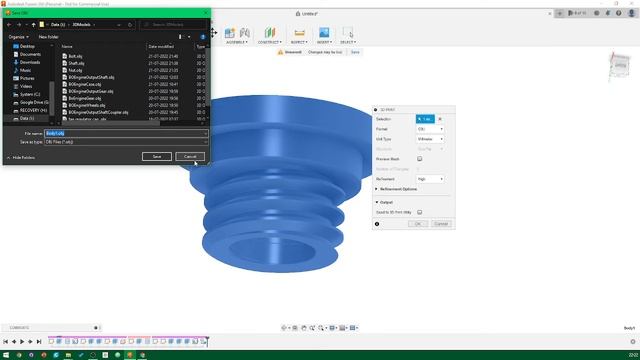640x360 pixels.
Task: Clear selection with the X beside 1 selected
Action: coord(440,119)
